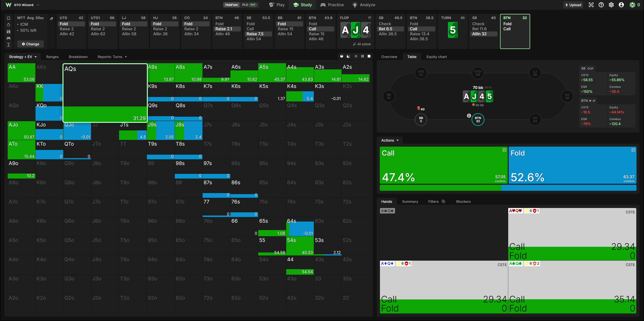Open the Reports: Turns dropdown
Screen dimensions: 644x321
tap(112, 57)
